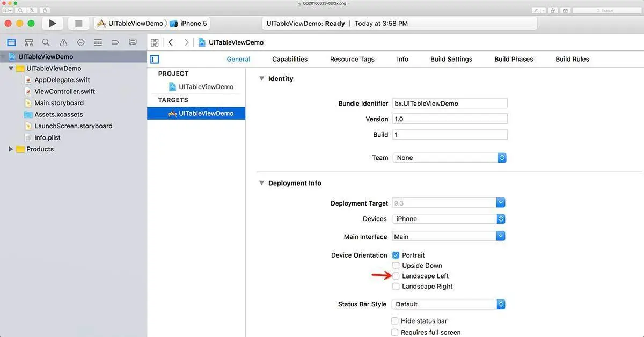The width and height of the screenshot is (644, 337).
Task: Click the Preview sidebar view menu button
Action: [x=8, y=10]
